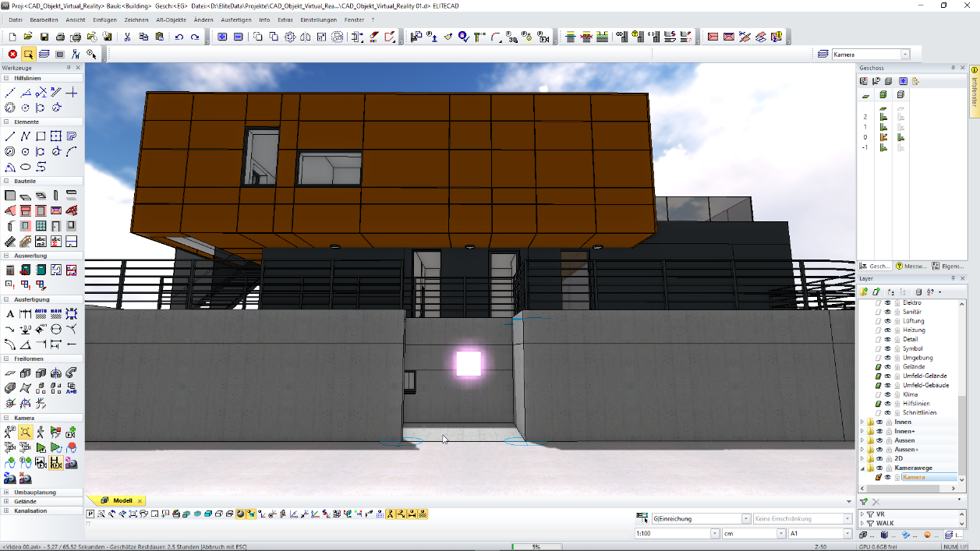Viewport: 980px width, 551px height.
Task: Click a wall tool icon in the Bauteile section
Action: click(12, 195)
